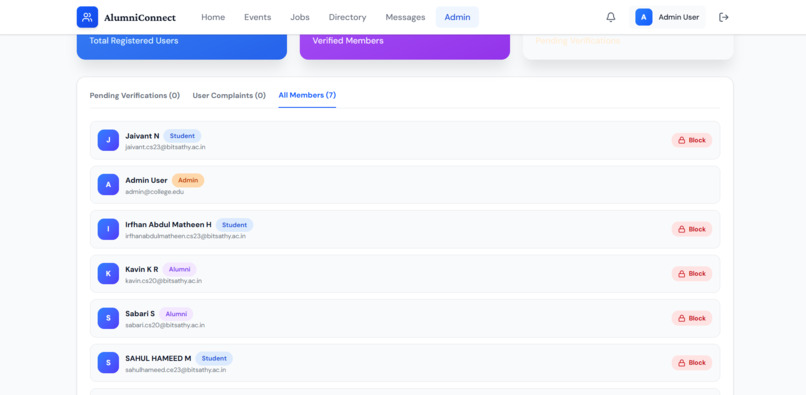Go to the Home page
This screenshot has height=395, width=806.
click(x=213, y=17)
